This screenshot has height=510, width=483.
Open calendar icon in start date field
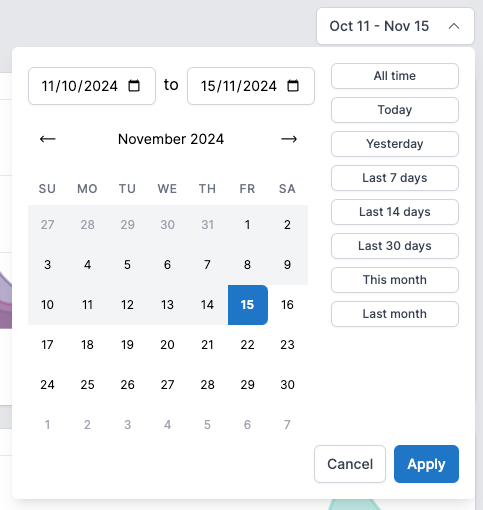click(134, 86)
